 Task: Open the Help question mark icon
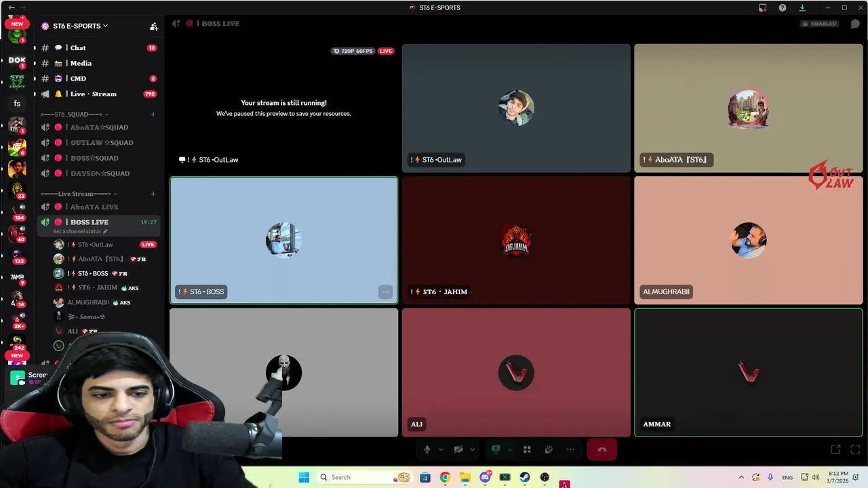point(783,7)
